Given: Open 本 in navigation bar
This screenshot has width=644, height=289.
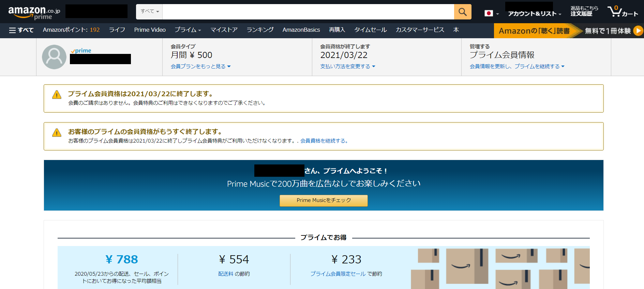Looking at the screenshot, I should coord(456,30).
